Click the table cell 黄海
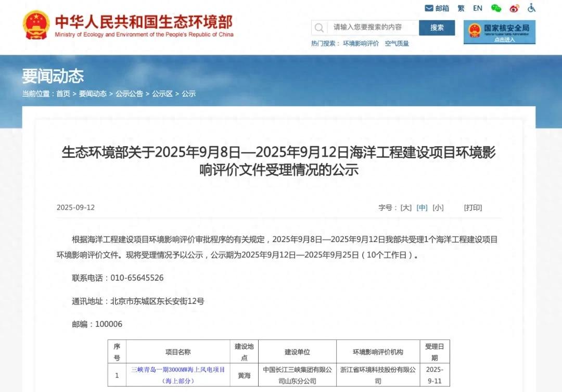 [x=244, y=375]
